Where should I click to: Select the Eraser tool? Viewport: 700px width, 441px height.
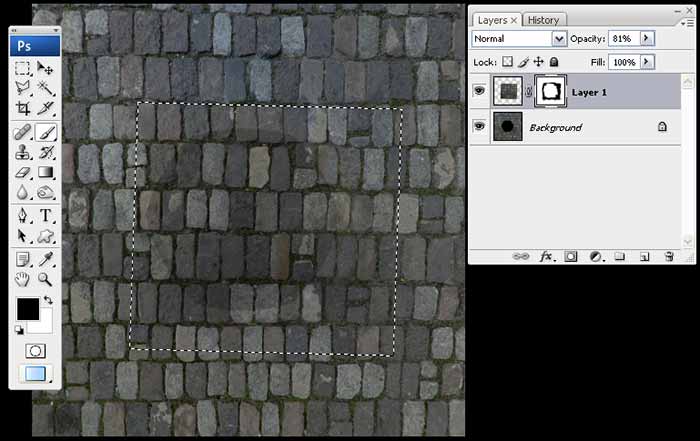(x=23, y=172)
